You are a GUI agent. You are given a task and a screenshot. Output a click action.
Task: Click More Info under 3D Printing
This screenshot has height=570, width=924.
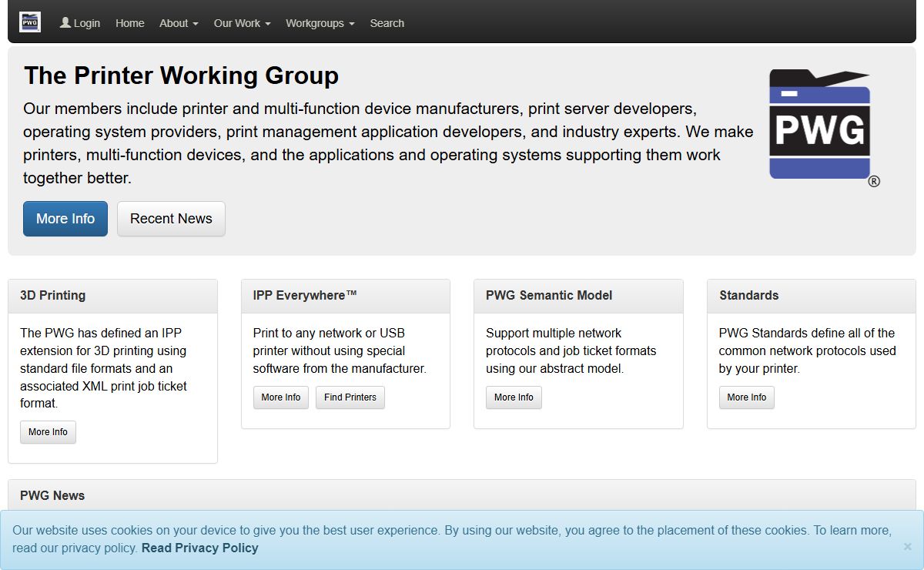pos(48,432)
